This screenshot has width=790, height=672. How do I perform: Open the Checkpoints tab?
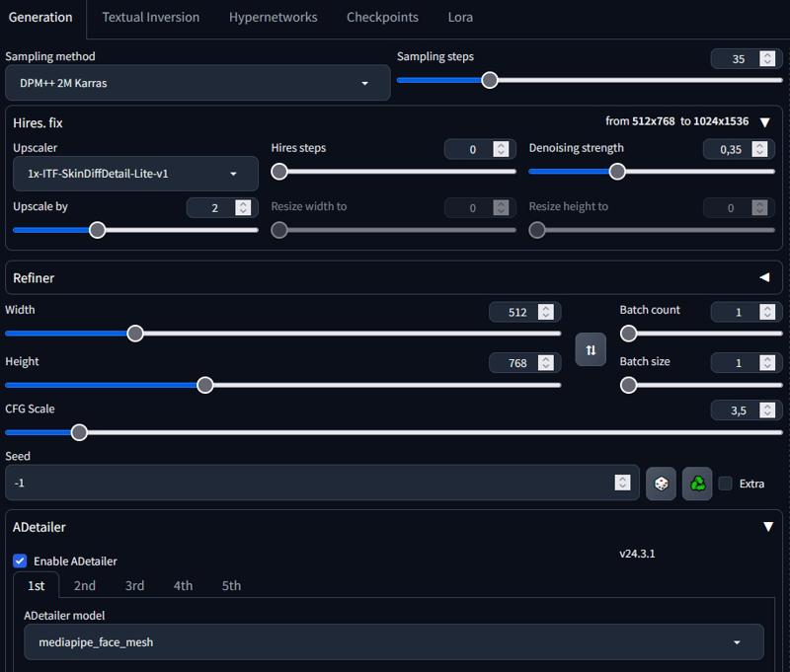(382, 17)
